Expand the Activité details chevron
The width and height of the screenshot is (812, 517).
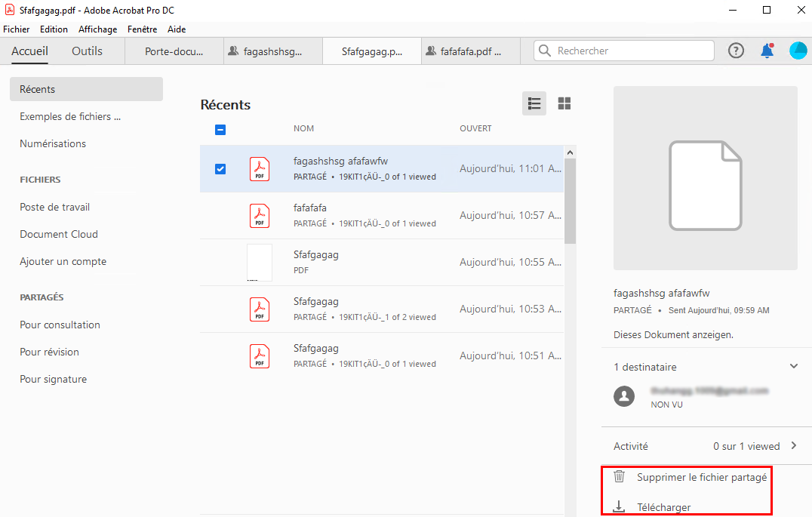click(794, 445)
